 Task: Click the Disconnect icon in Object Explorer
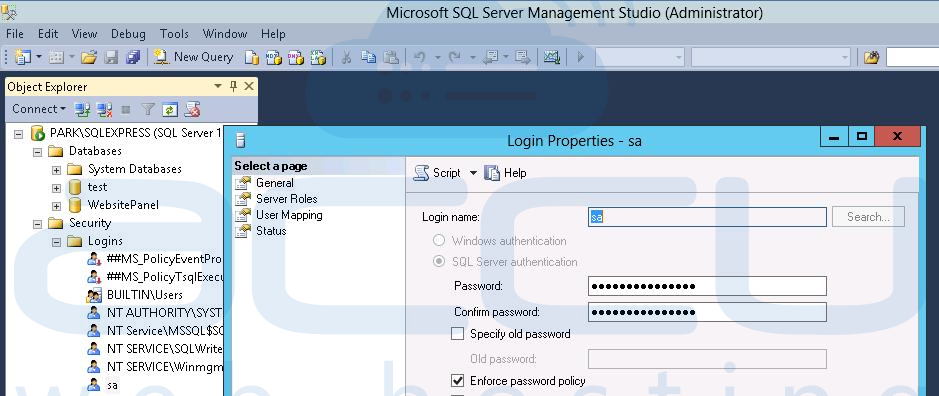pyautogui.click(x=104, y=109)
